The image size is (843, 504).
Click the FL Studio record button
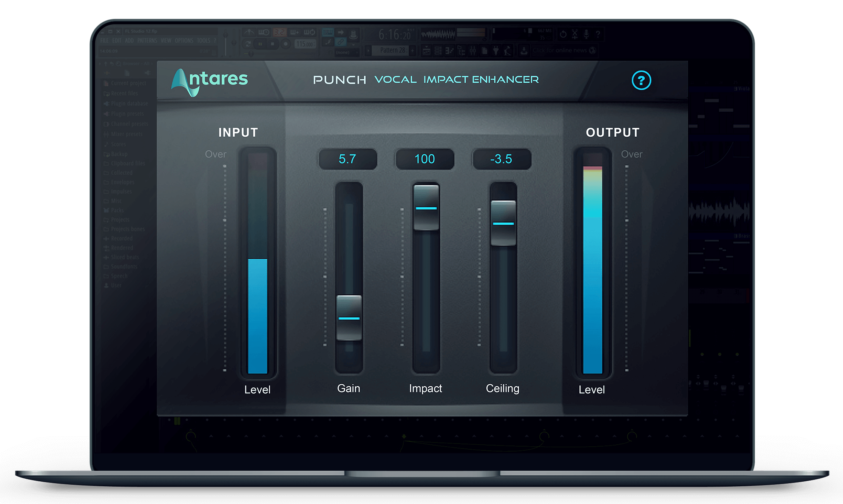tap(286, 44)
